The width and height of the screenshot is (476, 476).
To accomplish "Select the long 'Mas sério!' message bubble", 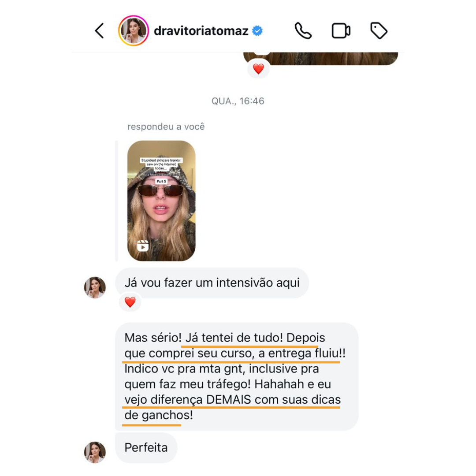I will (237, 376).
